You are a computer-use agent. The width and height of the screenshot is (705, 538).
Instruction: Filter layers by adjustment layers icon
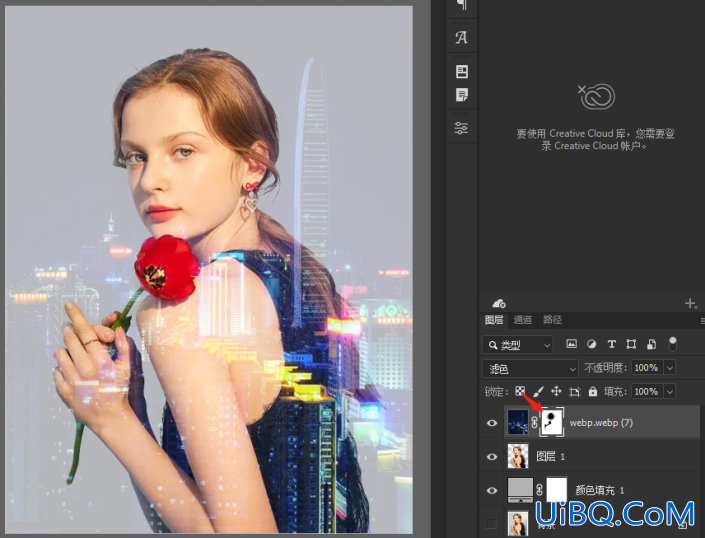point(592,344)
